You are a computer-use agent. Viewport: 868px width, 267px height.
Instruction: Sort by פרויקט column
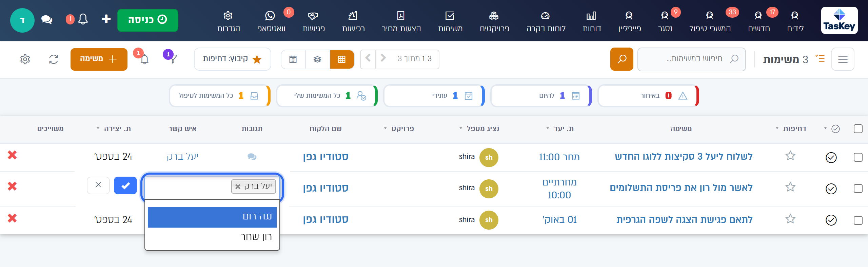click(399, 129)
